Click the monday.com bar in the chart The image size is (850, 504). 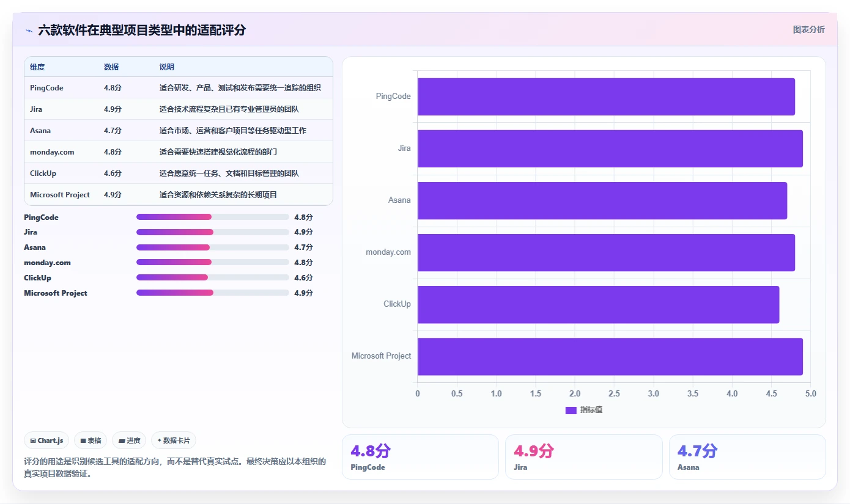click(606, 252)
